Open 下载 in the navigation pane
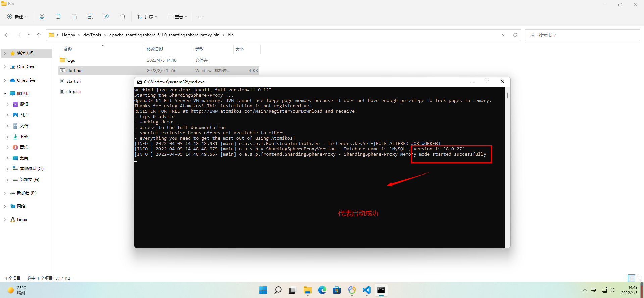Viewport: 644px width, 298px height. point(24,137)
